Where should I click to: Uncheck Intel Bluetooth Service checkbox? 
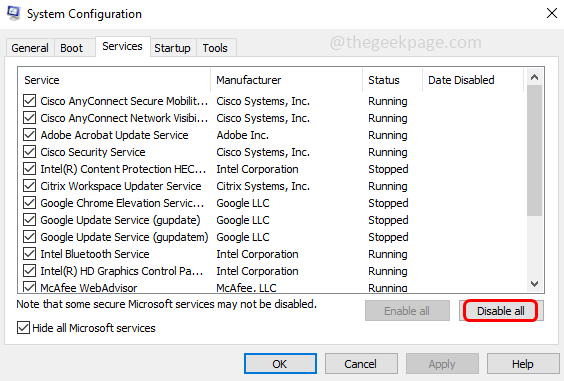click(x=29, y=254)
